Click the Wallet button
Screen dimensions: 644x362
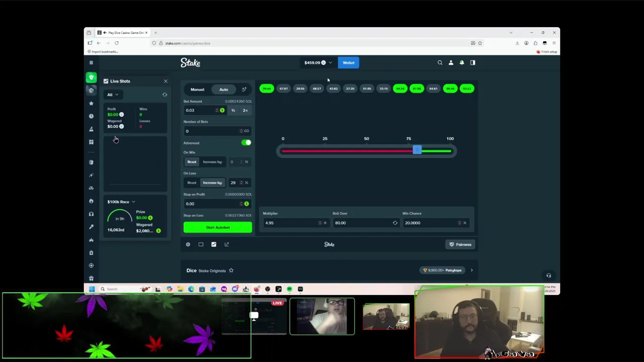point(349,63)
